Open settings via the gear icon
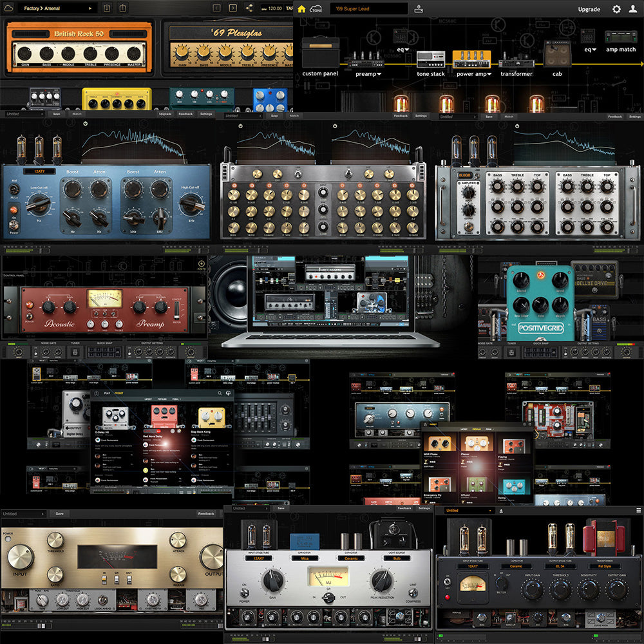The image size is (644, 644). (616, 9)
